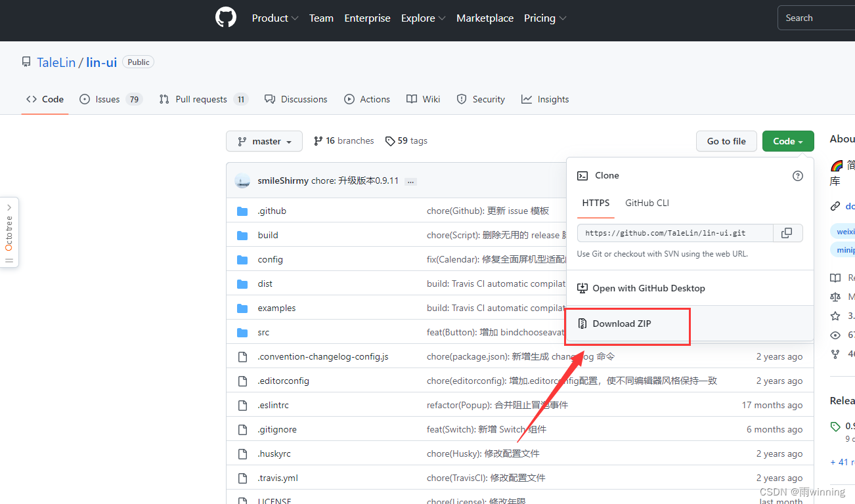Screen dimensions: 855x504
Task: Open the .convention-changelog-config.js file name
Action: 323,357
